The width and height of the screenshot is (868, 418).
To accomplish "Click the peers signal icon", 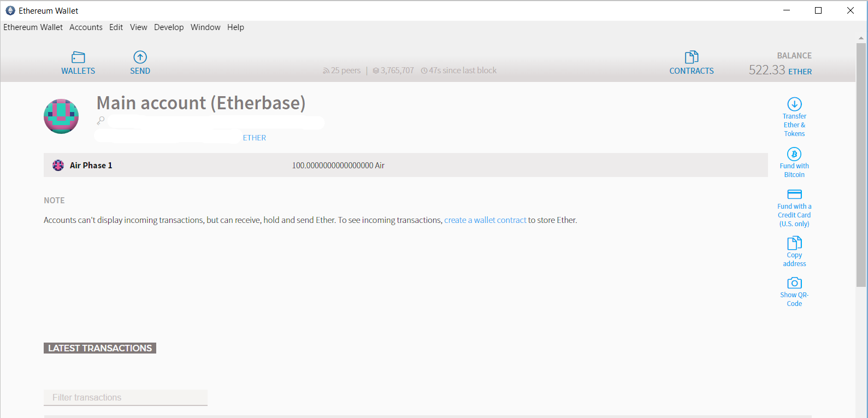I will click(x=326, y=70).
